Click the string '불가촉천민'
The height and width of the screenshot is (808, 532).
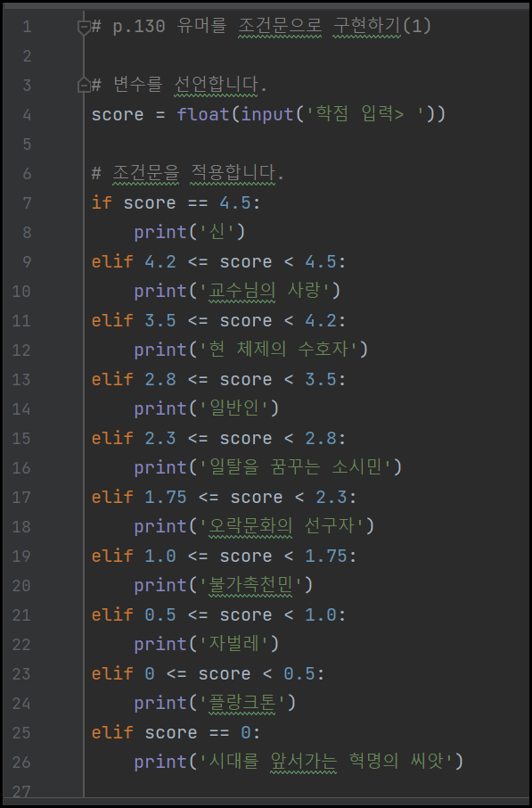[x=250, y=585]
